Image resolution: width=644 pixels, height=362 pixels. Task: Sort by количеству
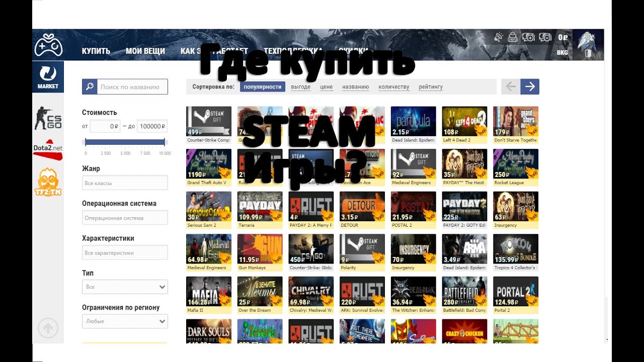tap(394, 87)
